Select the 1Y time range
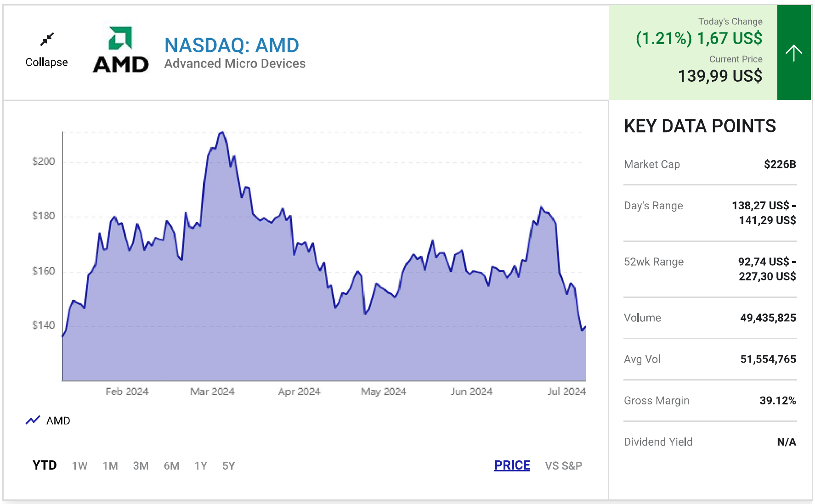The width and height of the screenshot is (815, 504). point(201,466)
